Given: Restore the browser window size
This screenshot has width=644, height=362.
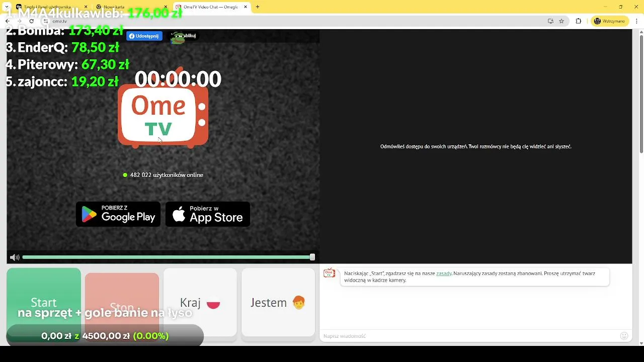Looking at the screenshot, I should pos(621,7).
